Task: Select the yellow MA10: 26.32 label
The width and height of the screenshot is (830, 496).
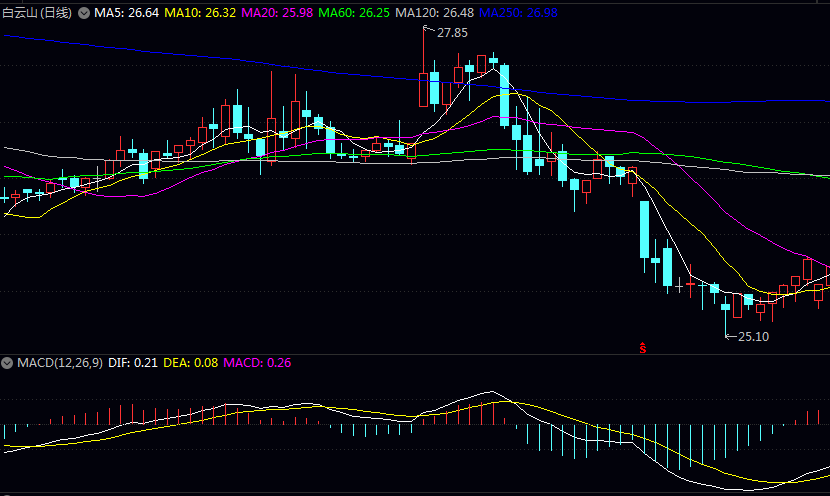Action: [200, 13]
